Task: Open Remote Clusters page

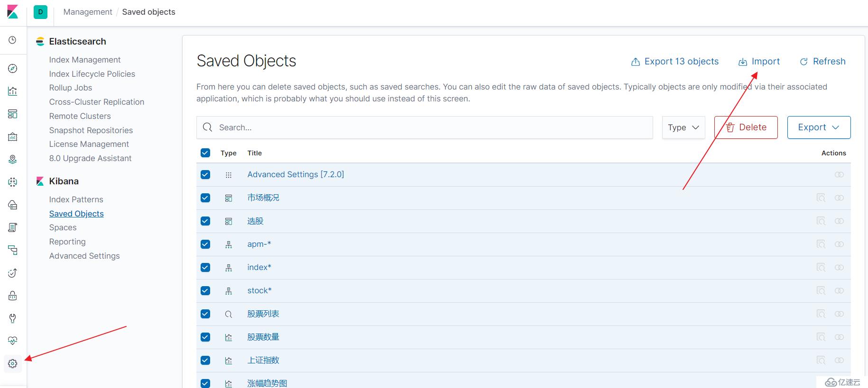Action: point(80,116)
